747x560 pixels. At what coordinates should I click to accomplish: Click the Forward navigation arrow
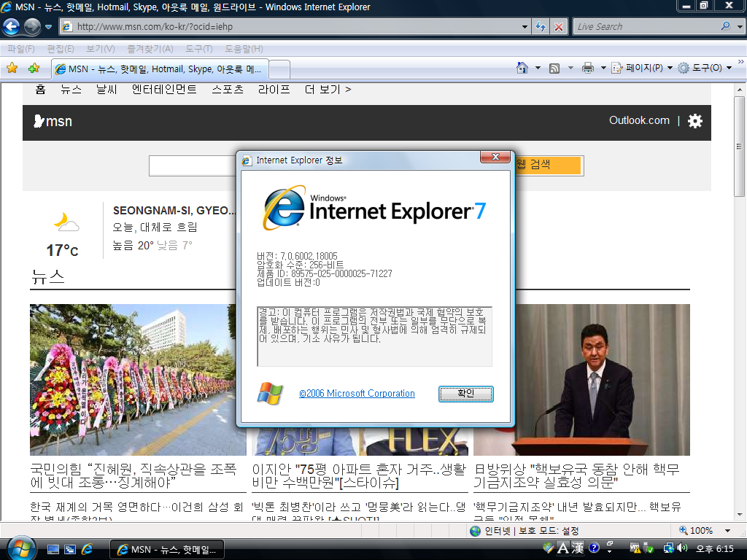tap(32, 27)
